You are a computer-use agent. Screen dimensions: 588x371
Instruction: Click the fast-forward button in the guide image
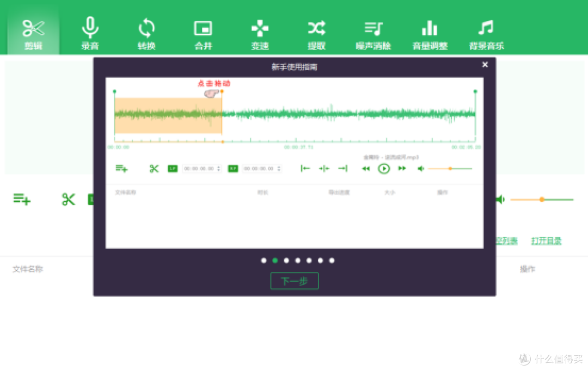402,169
